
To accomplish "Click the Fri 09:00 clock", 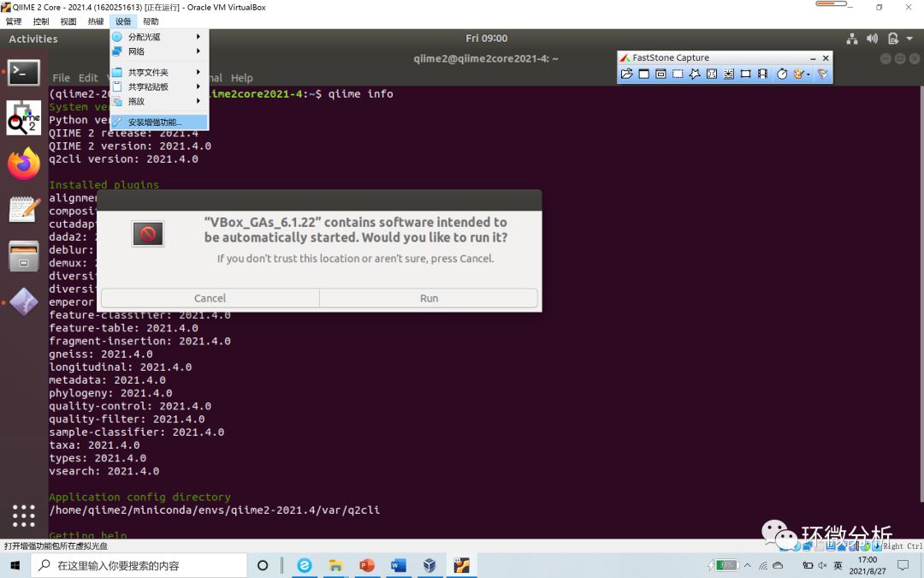I will (x=486, y=39).
